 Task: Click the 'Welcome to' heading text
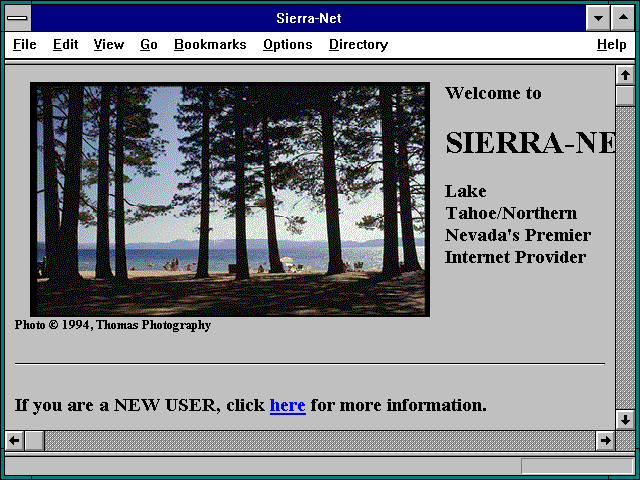493,93
